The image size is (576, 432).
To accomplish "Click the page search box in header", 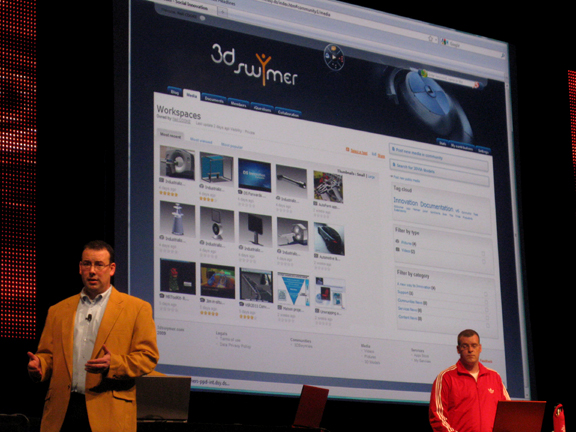I will click(x=451, y=79).
